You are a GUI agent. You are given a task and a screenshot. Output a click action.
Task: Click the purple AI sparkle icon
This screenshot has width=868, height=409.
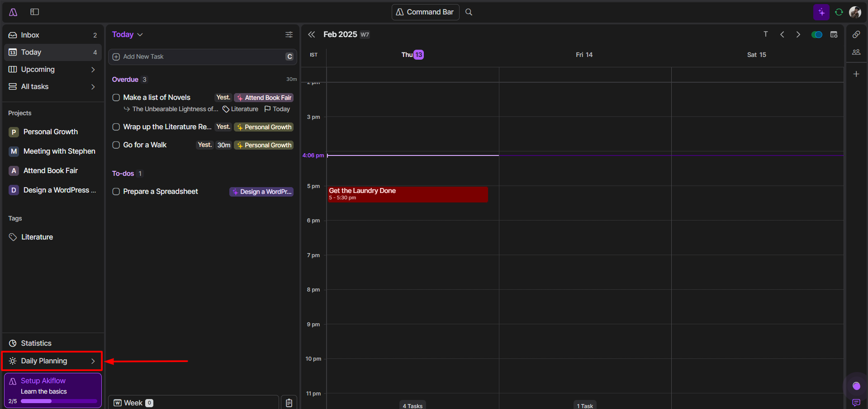pyautogui.click(x=821, y=12)
